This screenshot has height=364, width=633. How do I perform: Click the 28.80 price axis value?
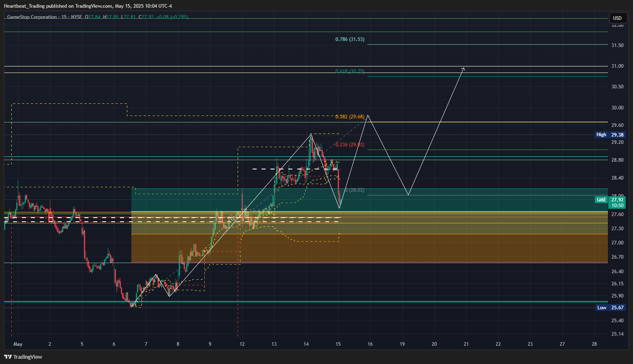pyautogui.click(x=617, y=160)
